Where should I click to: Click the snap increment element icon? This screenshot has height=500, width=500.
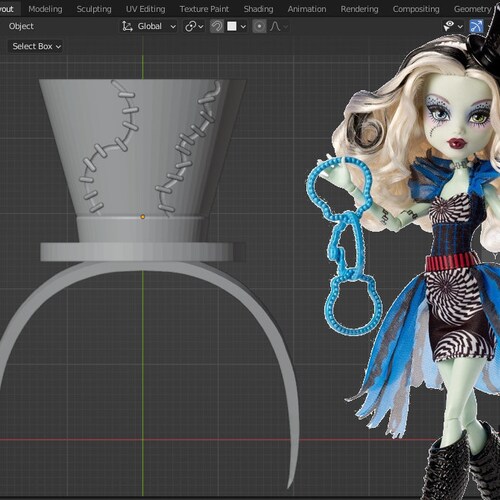232,26
